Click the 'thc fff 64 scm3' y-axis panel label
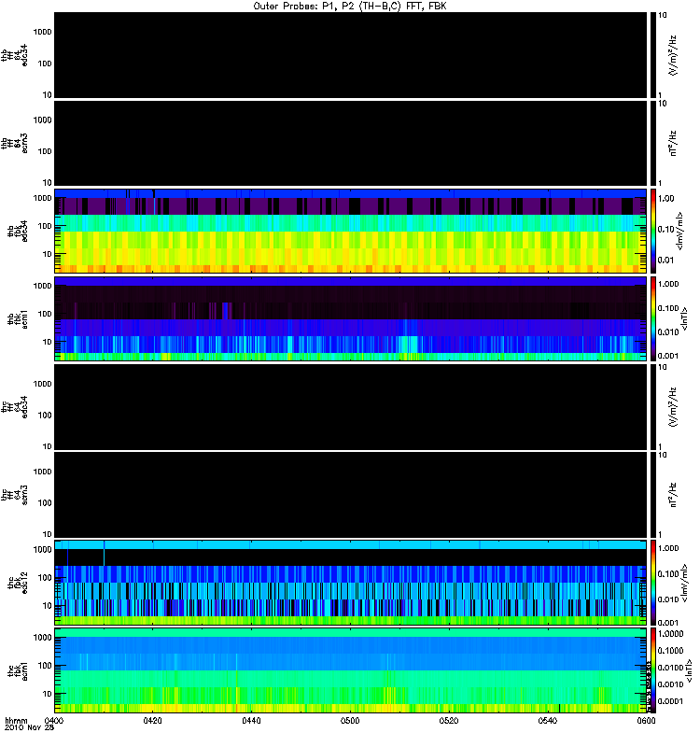 (x=14, y=495)
